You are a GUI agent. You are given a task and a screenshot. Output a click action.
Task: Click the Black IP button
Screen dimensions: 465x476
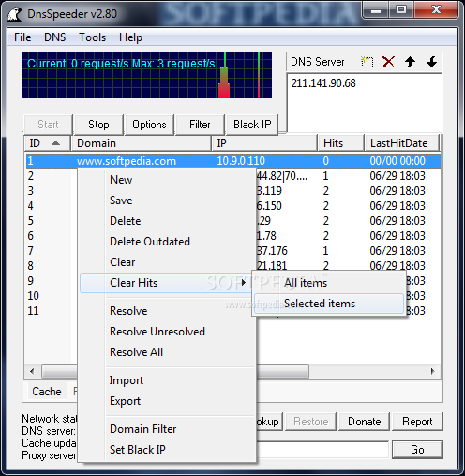tap(252, 125)
